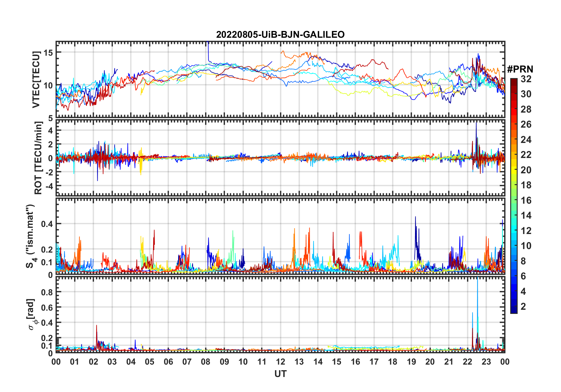Click the UT axis tick label 07
Viewport: 561px width, 392px height.
187,362
